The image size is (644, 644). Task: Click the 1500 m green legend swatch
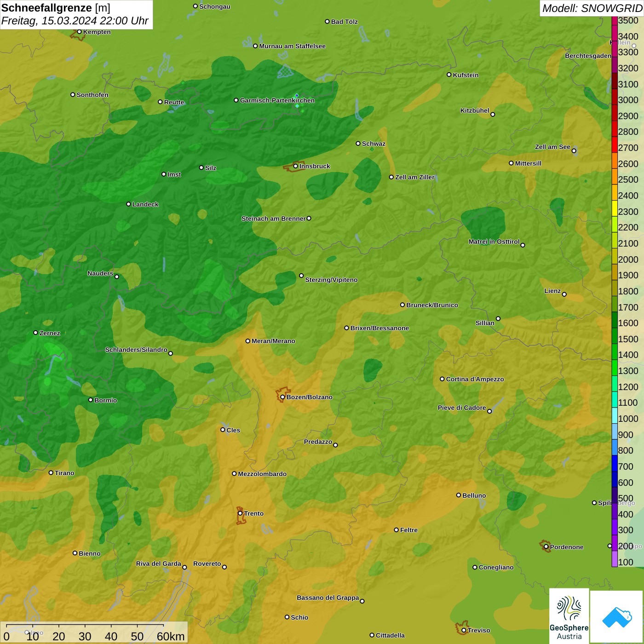point(615,336)
